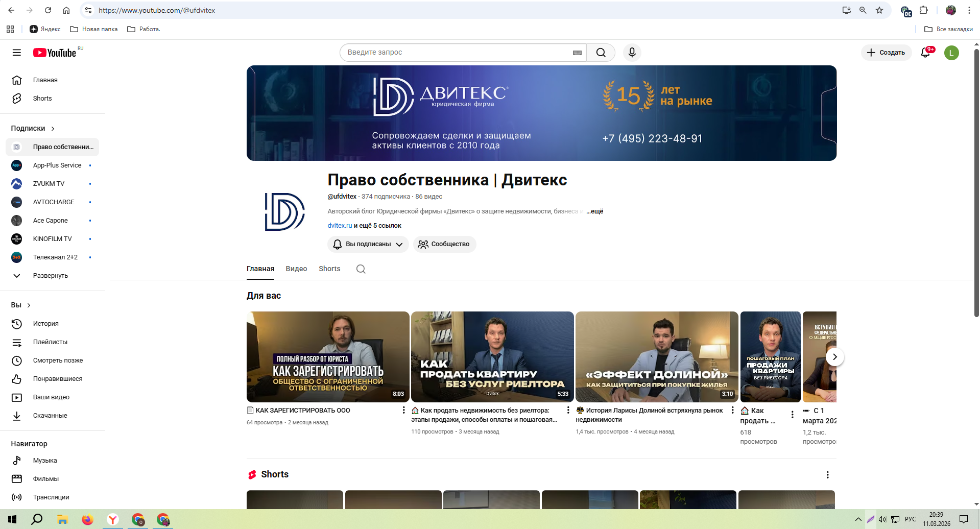Viewport: 980px width, 529px height.
Task: Click the 'Введите запрос' search field
Action: pyautogui.click(x=457, y=53)
